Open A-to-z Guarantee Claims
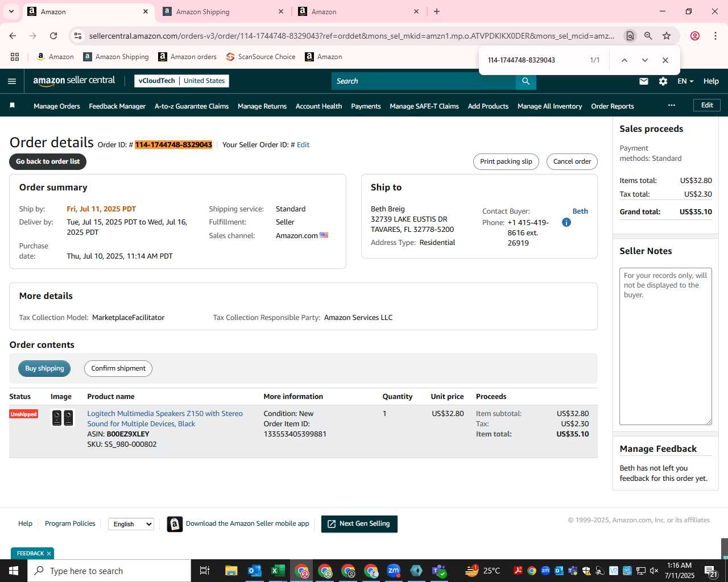The height and width of the screenshot is (582, 728). [x=192, y=106]
